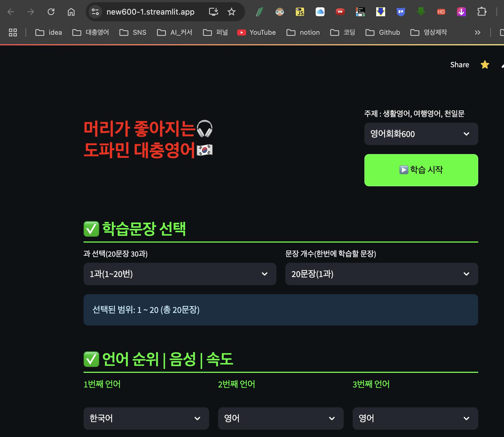
Task: Click the 머리가 좋아지는 title text
Action: coord(140,129)
